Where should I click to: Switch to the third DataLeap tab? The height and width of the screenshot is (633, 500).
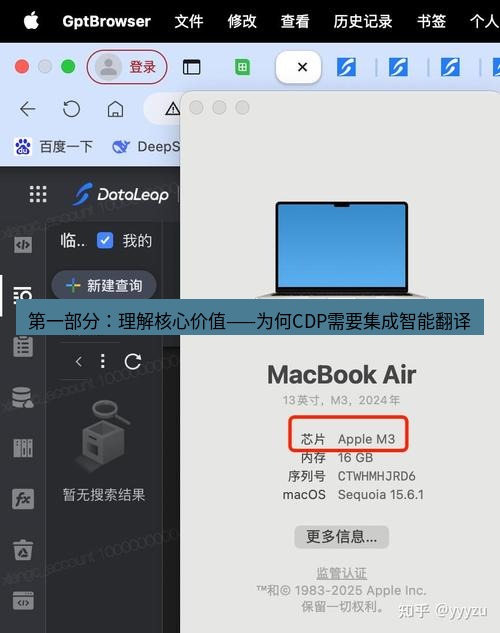450,67
